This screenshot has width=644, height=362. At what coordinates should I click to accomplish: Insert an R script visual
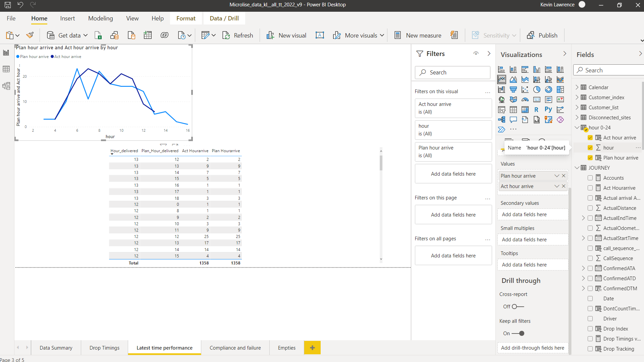[537, 110]
